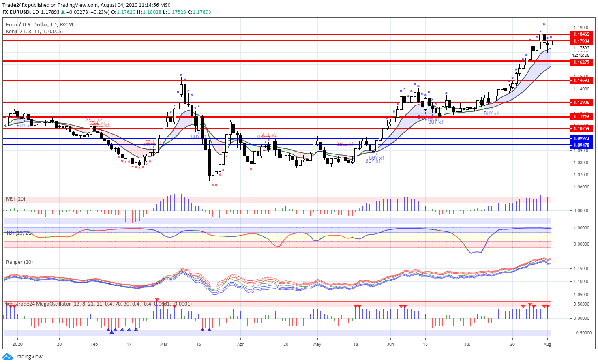This screenshot has width=598, height=364.
Task: Click the current price 1.17893 on the axis
Action: point(581,48)
